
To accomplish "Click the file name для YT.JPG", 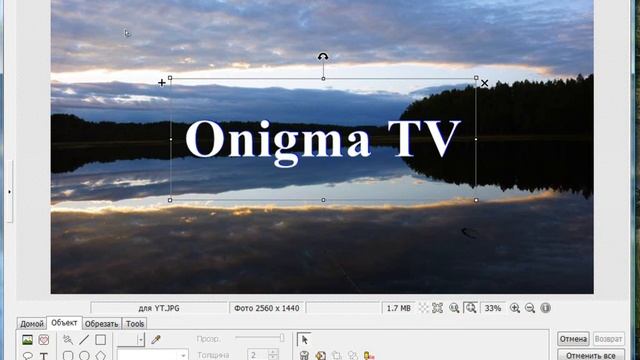I will tap(159, 308).
